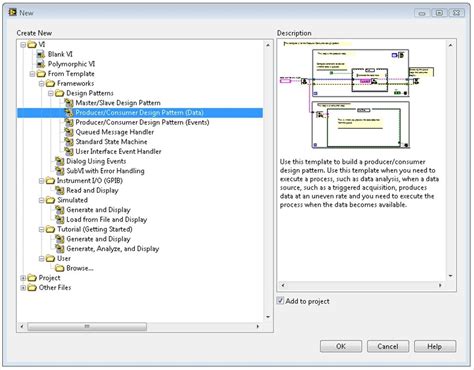The height and width of the screenshot is (370, 474).
Task: Expand the Other Files tree node
Action: coord(23,287)
